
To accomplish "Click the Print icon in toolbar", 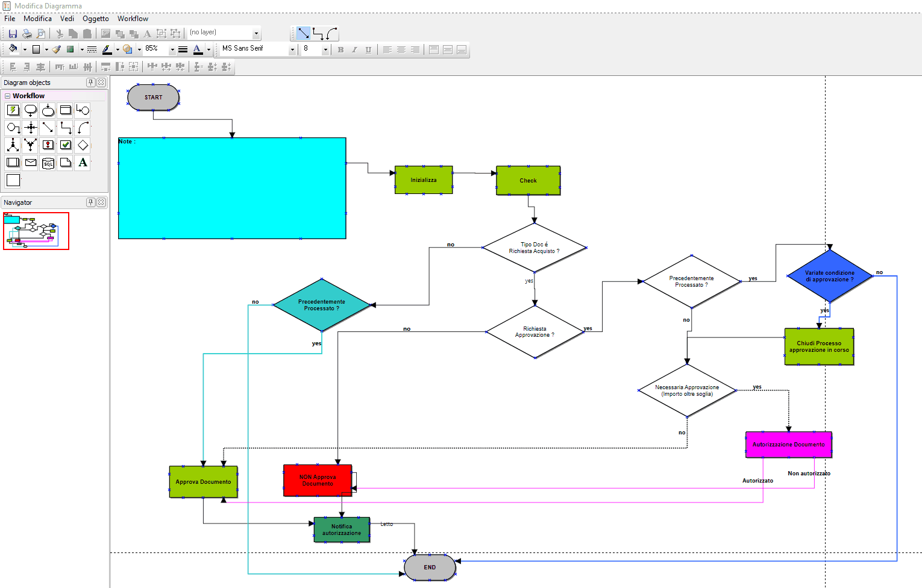I will coord(27,34).
